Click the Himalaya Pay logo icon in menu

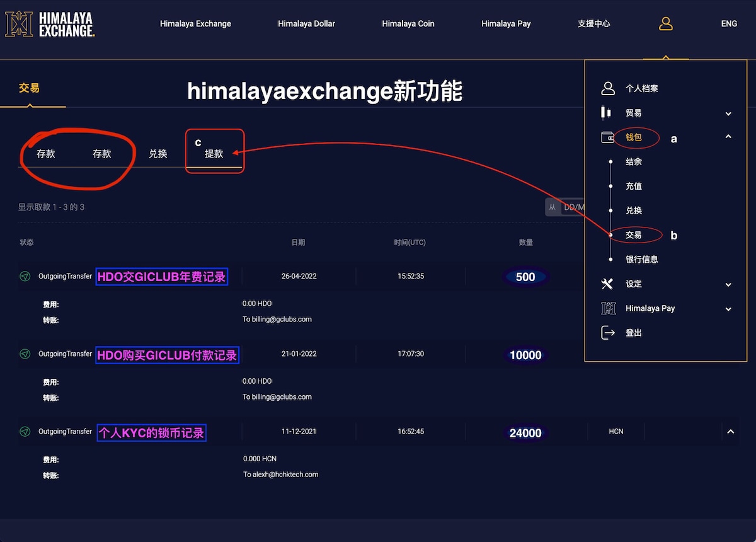[608, 308]
